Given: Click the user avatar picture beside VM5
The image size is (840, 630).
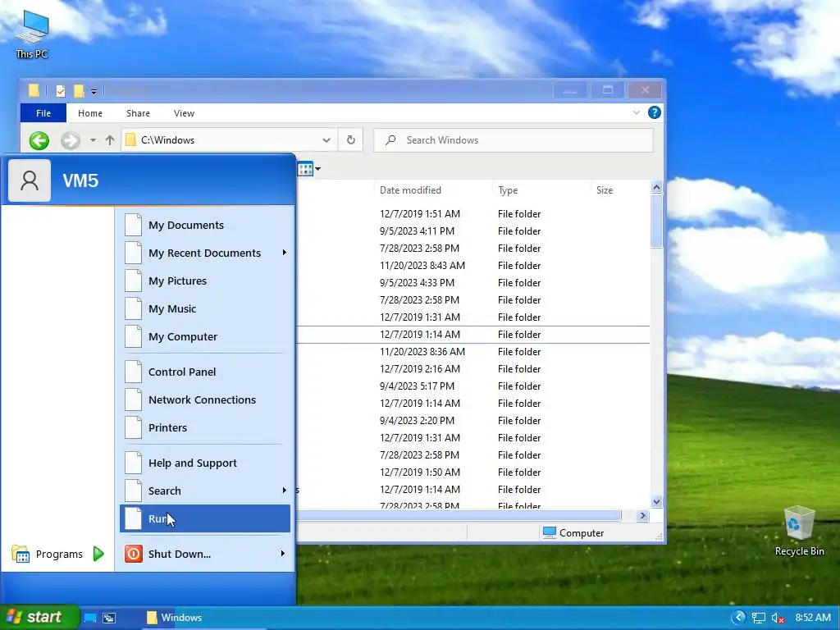Looking at the screenshot, I should pos(30,180).
